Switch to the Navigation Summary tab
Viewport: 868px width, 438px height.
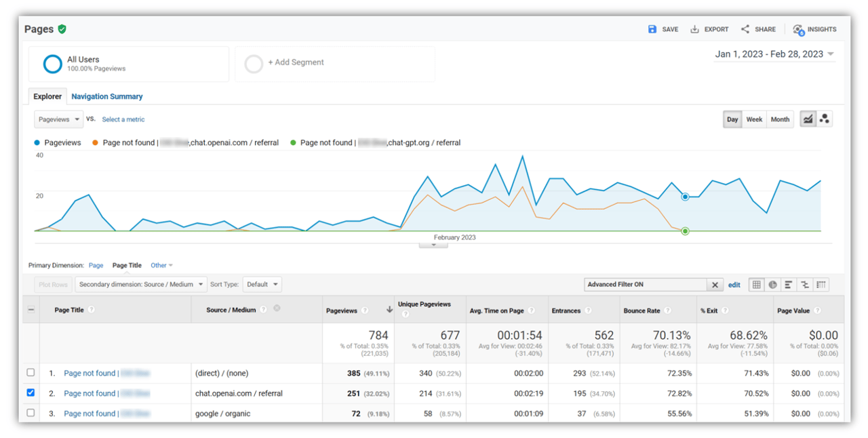106,96
